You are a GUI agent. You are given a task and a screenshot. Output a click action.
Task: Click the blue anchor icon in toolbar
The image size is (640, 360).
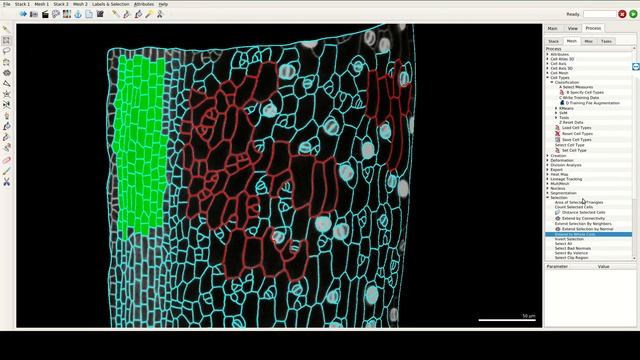(78, 14)
